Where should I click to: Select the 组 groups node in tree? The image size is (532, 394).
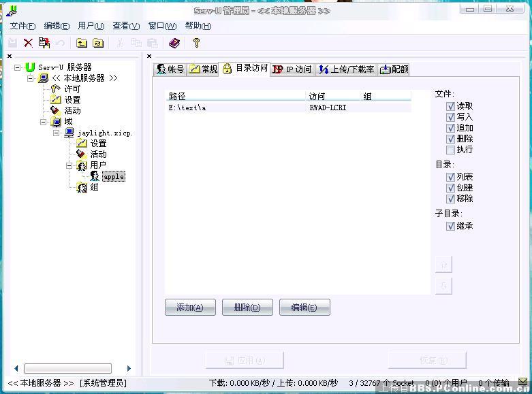(94, 187)
